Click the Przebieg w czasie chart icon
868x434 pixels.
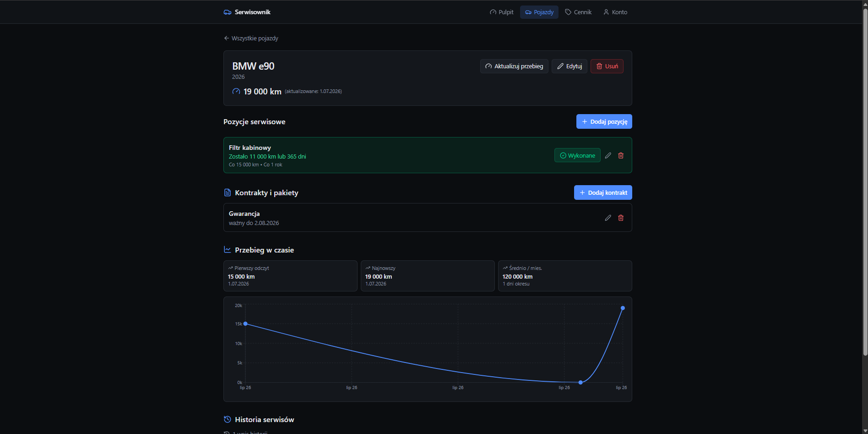(228, 250)
